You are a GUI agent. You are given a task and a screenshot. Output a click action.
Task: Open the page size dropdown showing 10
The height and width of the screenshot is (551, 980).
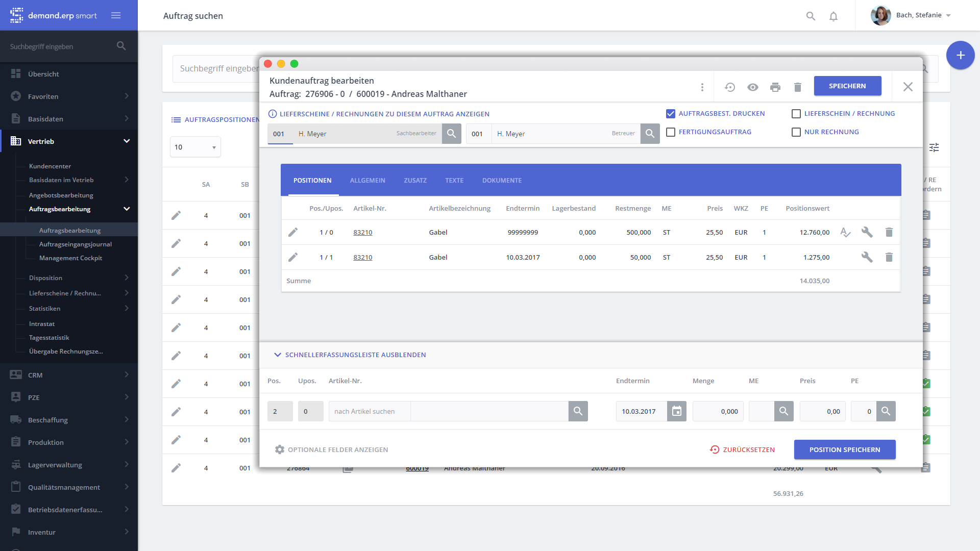click(x=195, y=147)
